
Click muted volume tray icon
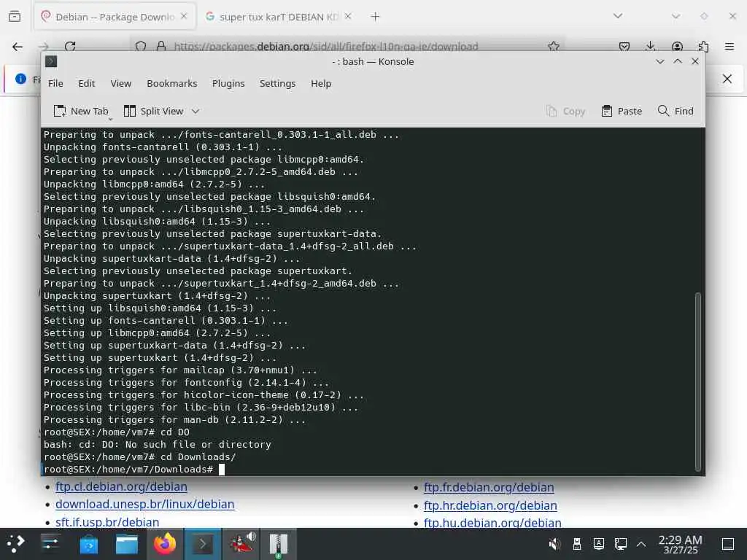[554, 544]
